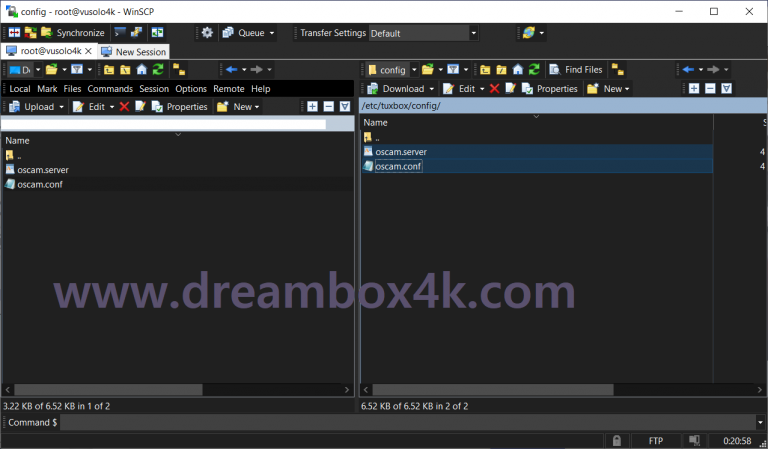Click local Select Files plus icon
This screenshot has height=449, width=768.
click(312, 107)
